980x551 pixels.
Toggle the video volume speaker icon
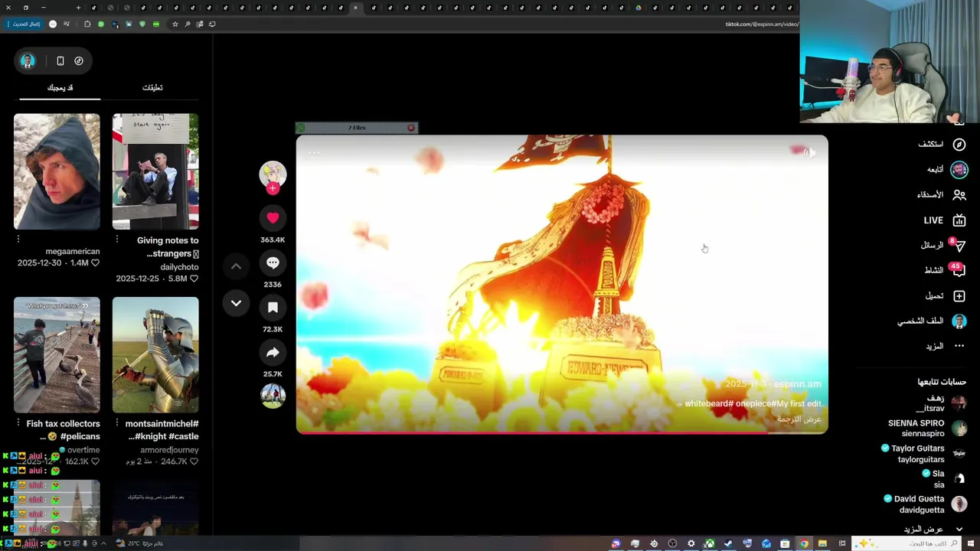click(810, 153)
